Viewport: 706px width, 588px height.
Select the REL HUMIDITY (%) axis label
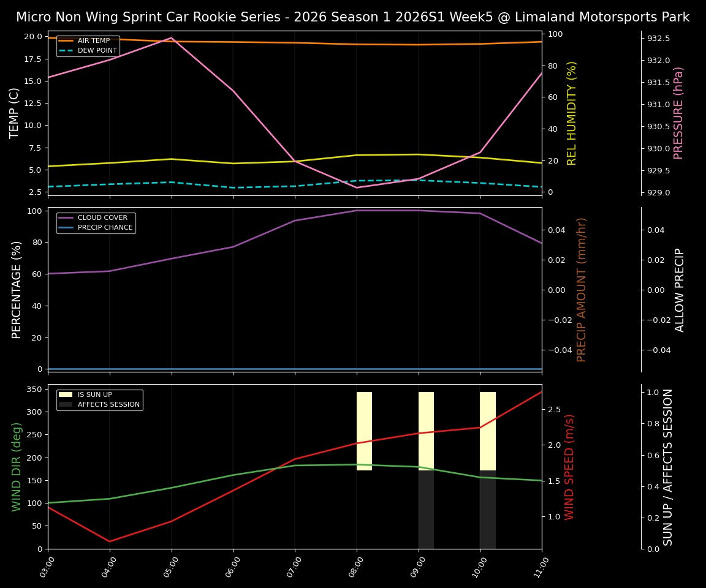point(573,111)
